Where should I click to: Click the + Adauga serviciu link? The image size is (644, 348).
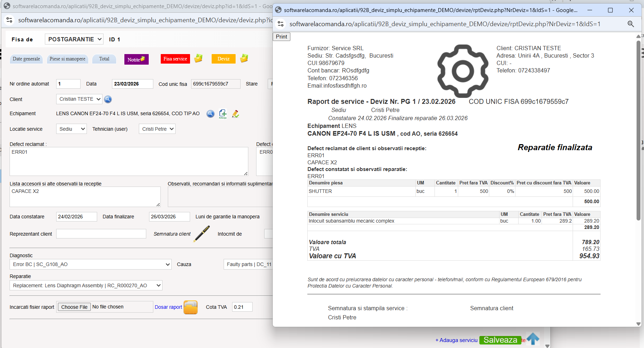point(456,340)
